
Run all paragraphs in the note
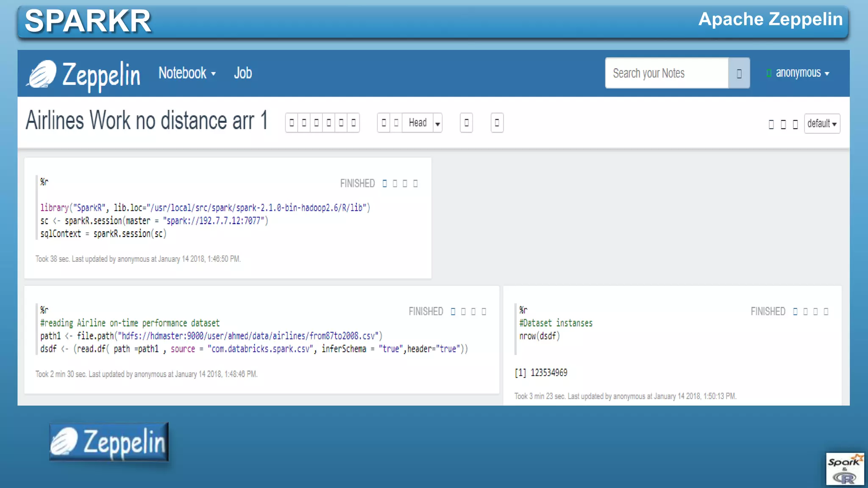point(292,123)
